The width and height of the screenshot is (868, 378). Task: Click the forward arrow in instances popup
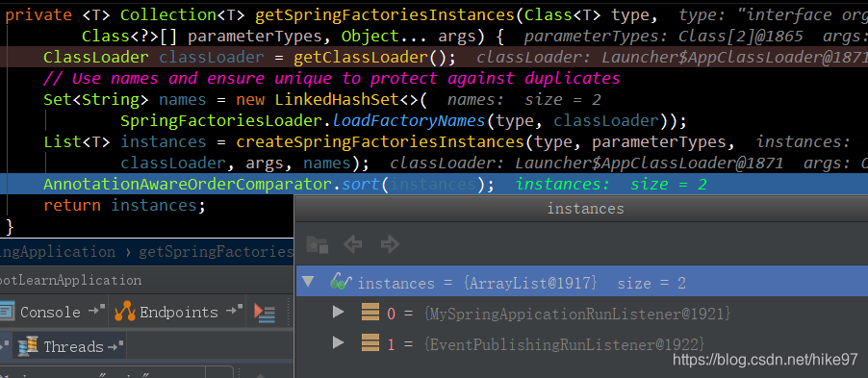click(x=390, y=244)
